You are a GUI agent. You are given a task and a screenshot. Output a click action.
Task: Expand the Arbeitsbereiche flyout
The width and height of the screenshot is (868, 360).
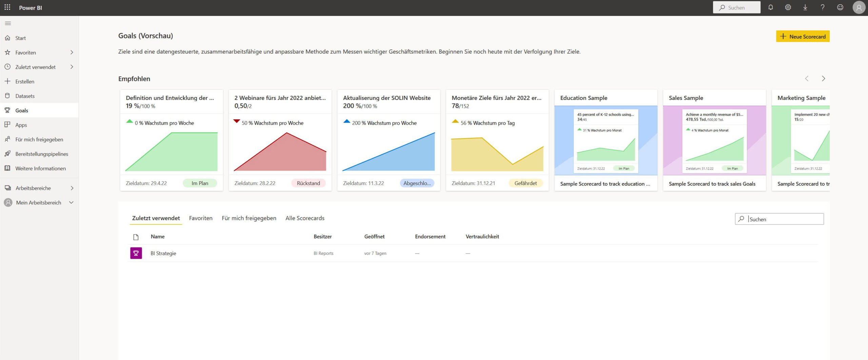(x=72, y=188)
